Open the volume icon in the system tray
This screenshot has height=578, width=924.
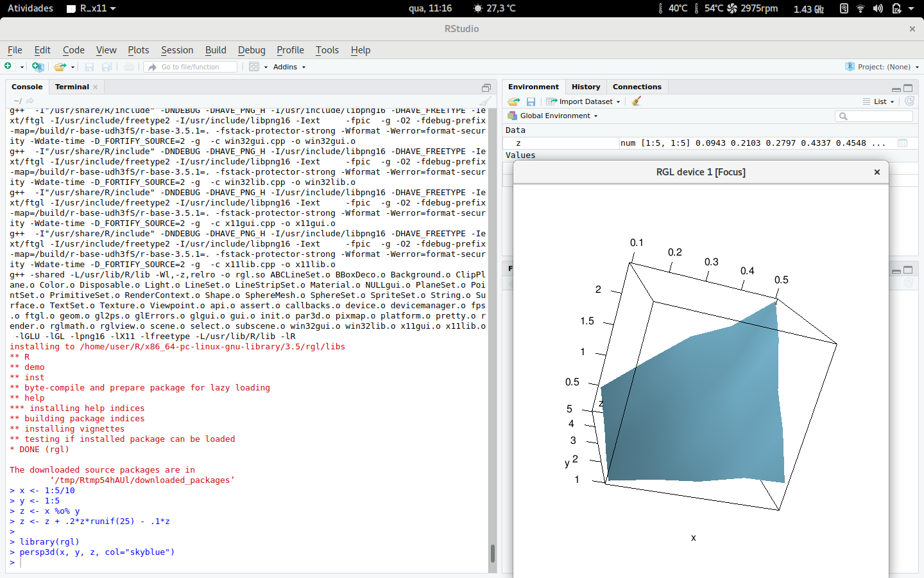pyautogui.click(x=878, y=8)
